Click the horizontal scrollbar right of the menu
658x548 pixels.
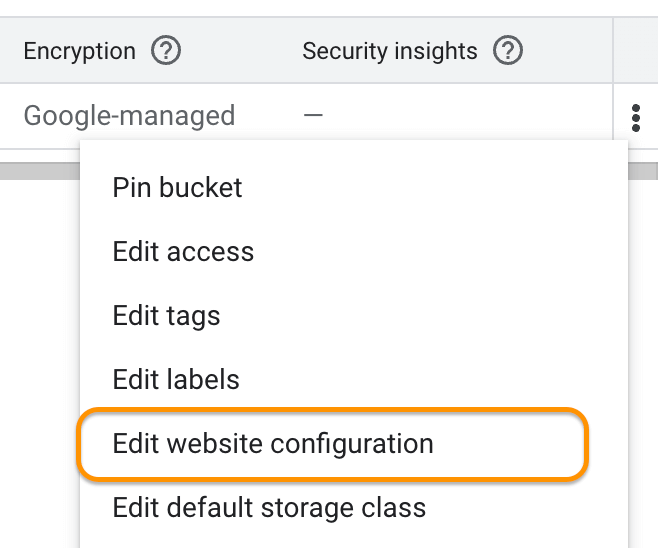[643, 169]
